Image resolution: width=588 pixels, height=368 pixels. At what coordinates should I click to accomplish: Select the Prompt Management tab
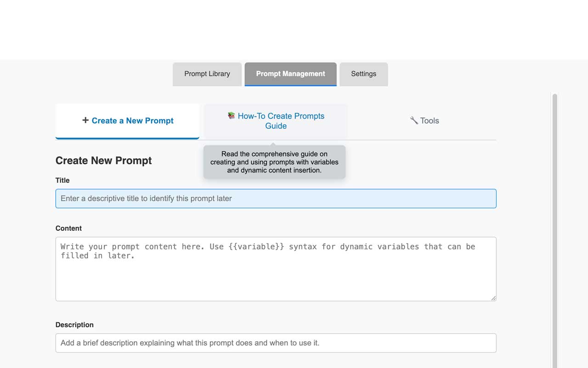point(290,74)
